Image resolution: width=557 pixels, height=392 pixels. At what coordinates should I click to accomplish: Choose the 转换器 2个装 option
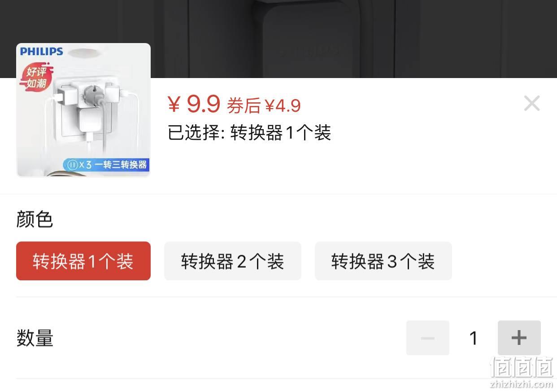[233, 261]
